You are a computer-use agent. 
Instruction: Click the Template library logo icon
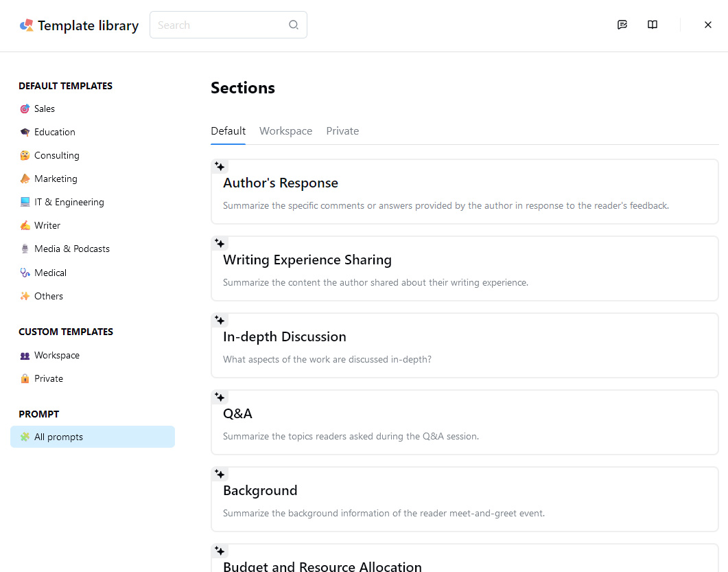point(27,25)
